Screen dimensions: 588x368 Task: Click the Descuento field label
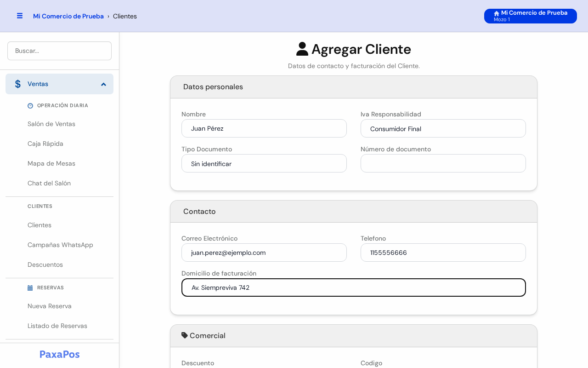point(198,363)
